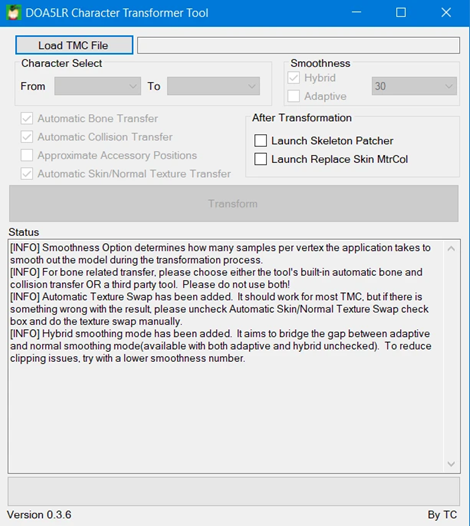The width and height of the screenshot is (470, 526).
Task: Click the progress bar above version label
Action: pyautogui.click(x=233, y=491)
